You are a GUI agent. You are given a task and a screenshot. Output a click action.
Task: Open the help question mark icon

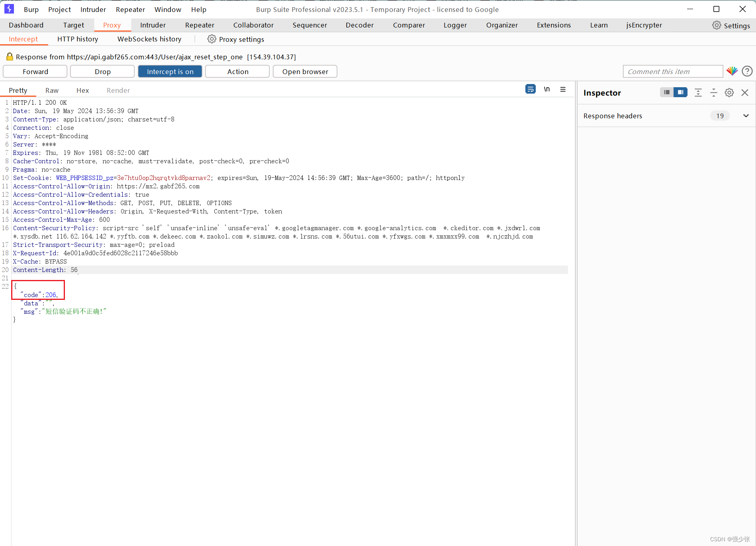(747, 71)
